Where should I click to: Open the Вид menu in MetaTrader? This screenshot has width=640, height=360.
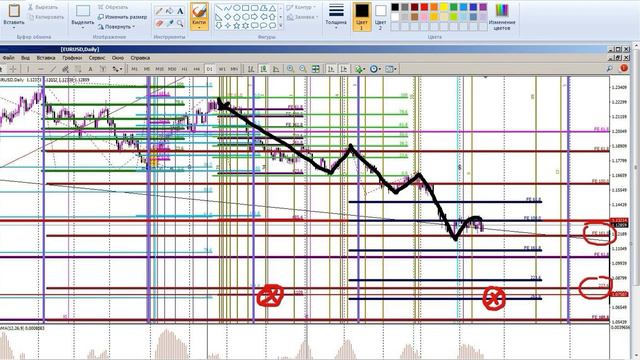coord(25,58)
